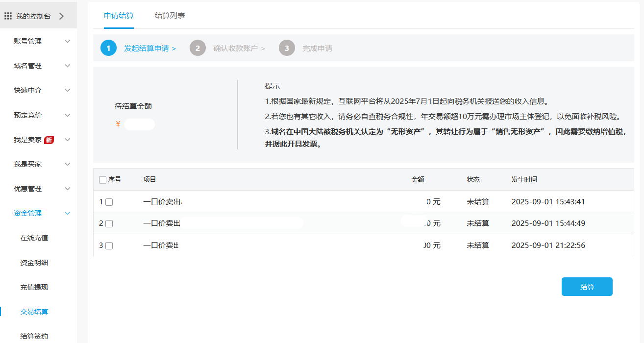The height and width of the screenshot is (343, 644).
Task: Collapse the 资金管理 section
Action: (68, 213)
